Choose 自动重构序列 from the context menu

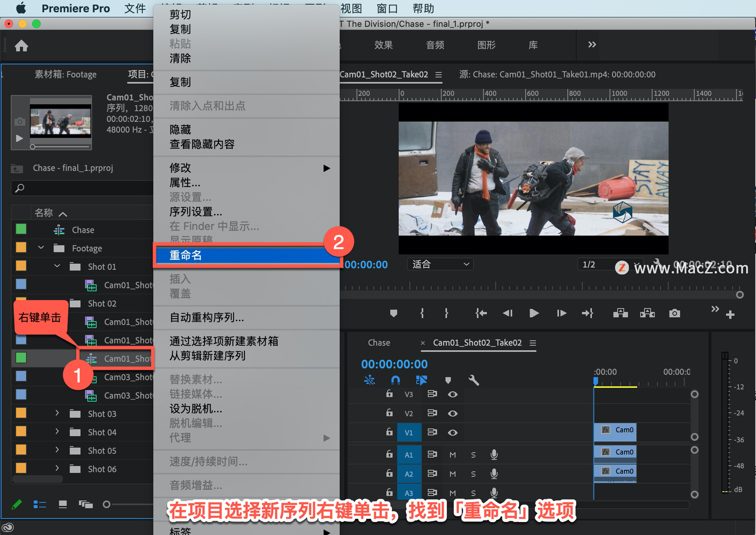pyautogui.click(x=207, y=317)
